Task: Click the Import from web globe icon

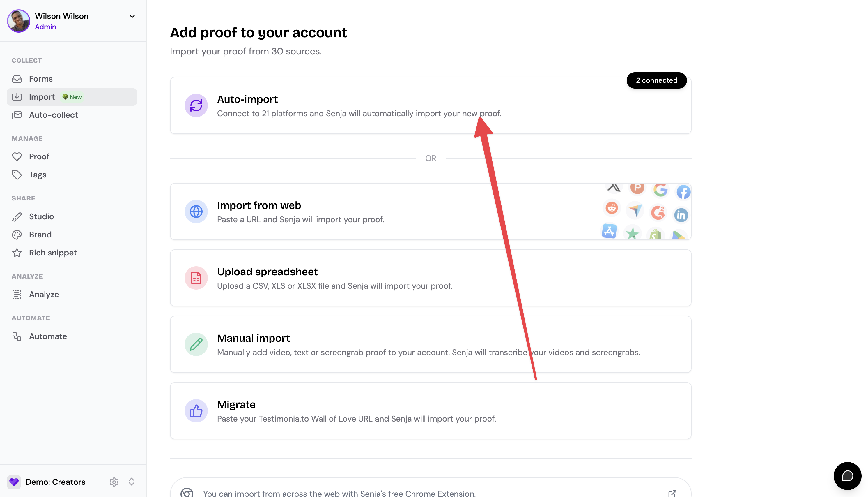Action: (x=196, y=212)
